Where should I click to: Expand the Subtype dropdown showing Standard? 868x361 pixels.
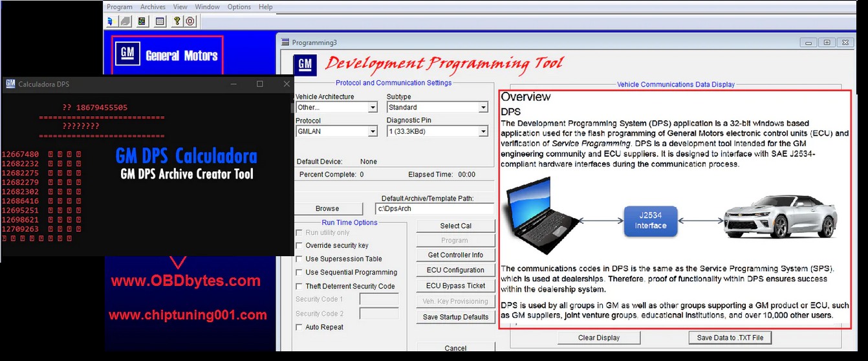click(x=483, y=107)
